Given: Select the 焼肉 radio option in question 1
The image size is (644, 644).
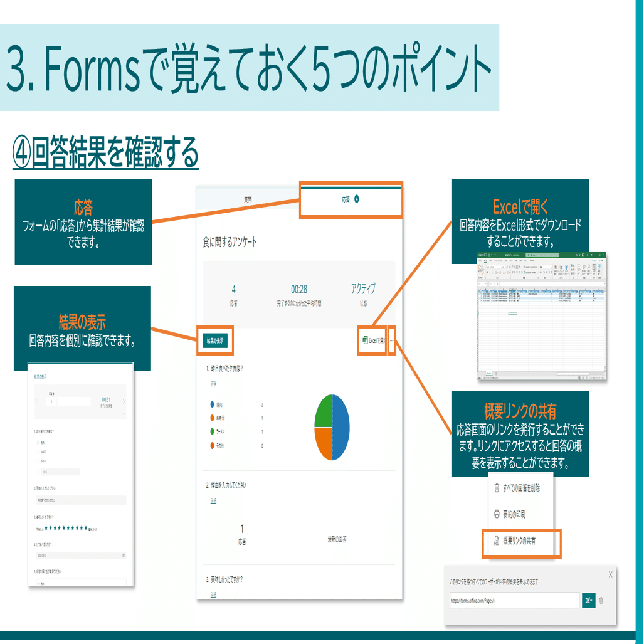Looking at the screenshot, I should (37, 443).
